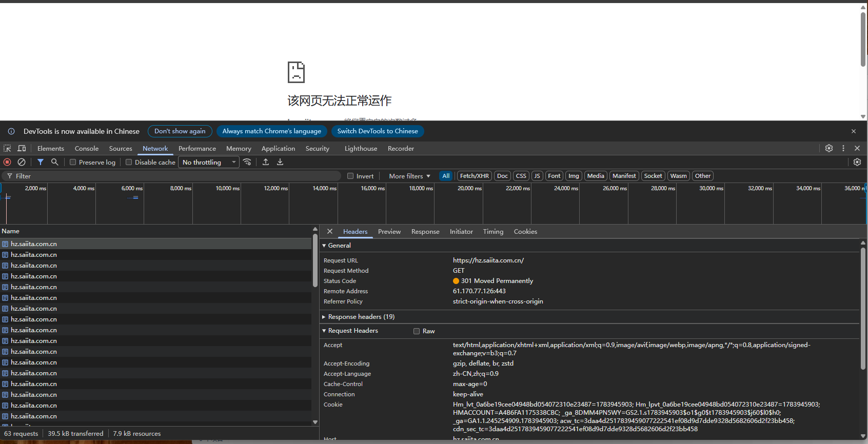The height and width of the screenshot is (444, 868).
Task: Filter requests by Socket type
Action: [x=653, y=176]
